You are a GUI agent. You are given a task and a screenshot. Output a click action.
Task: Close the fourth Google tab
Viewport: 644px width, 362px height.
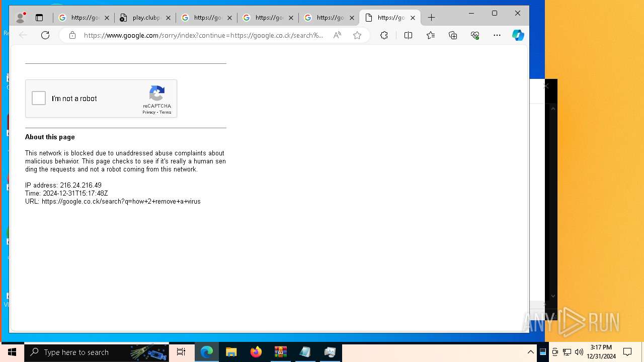pos(291,18)
